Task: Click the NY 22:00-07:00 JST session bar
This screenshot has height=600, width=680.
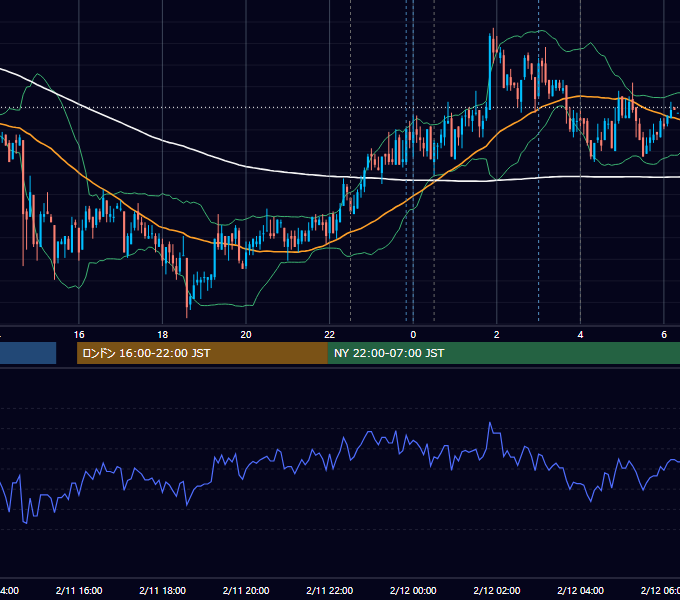Action: pos(503,353)
